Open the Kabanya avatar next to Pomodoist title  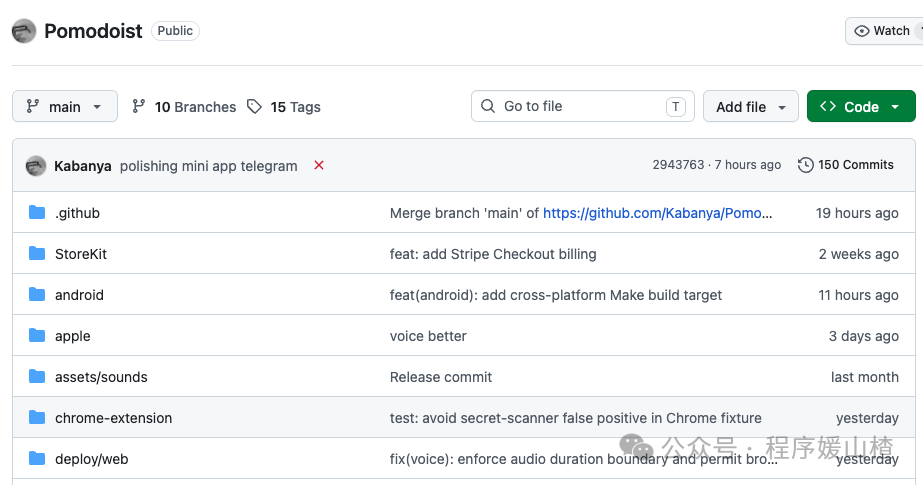pyautogui.click(x=24, y=31)
